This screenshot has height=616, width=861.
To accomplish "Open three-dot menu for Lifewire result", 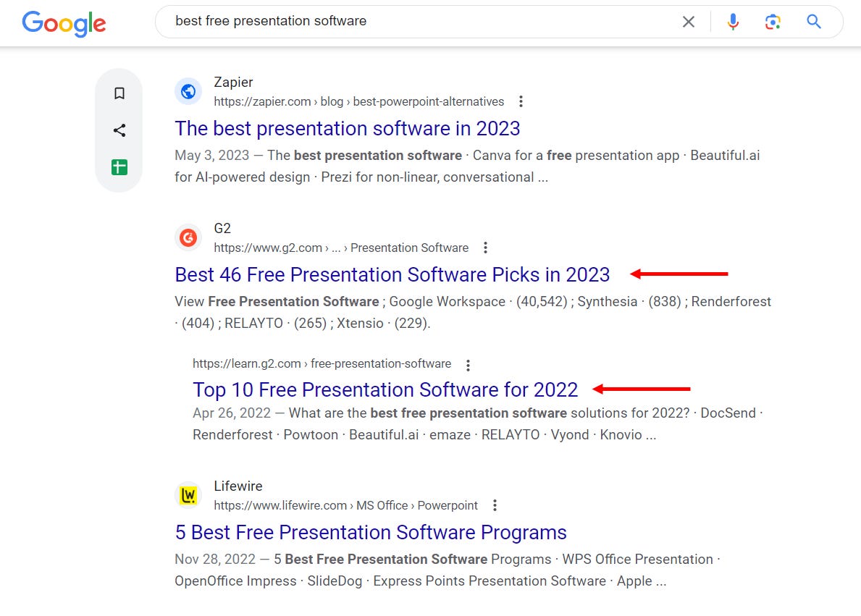I will point(495,505).
